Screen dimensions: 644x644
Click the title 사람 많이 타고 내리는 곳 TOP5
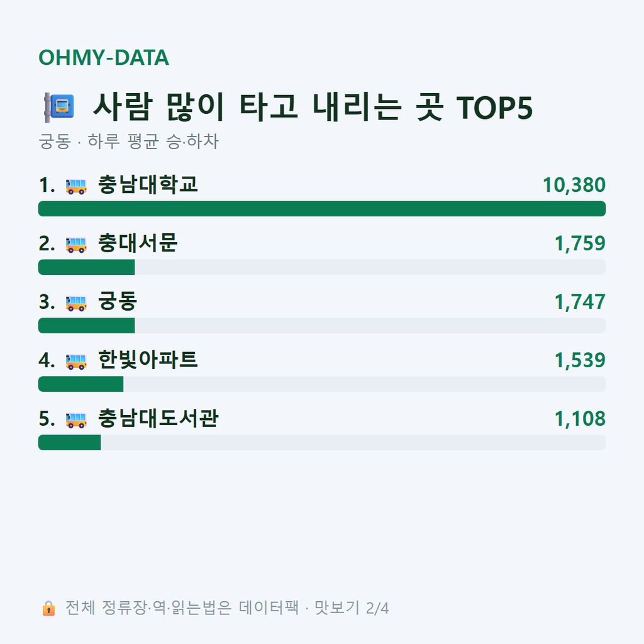[313, 107]
